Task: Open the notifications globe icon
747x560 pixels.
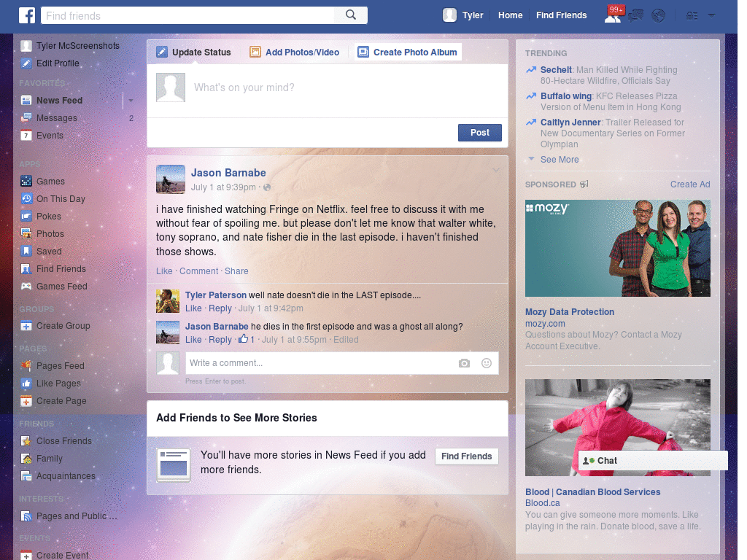Action: pos(659,16)
